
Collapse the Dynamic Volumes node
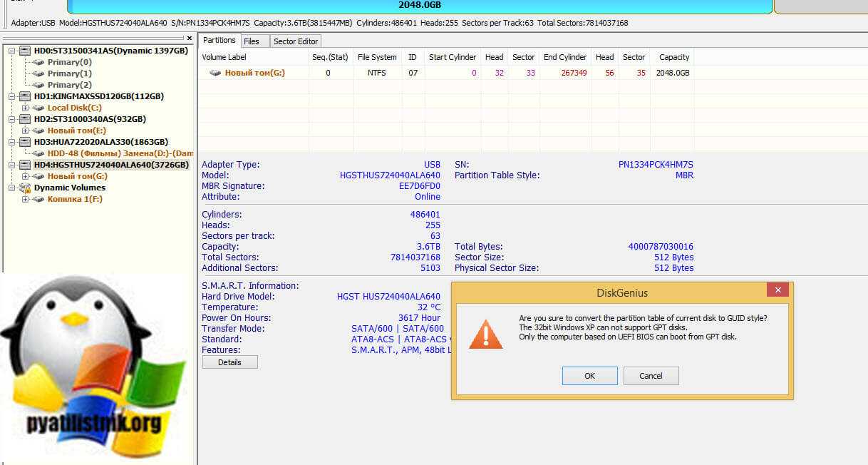(x=12, y=188)
